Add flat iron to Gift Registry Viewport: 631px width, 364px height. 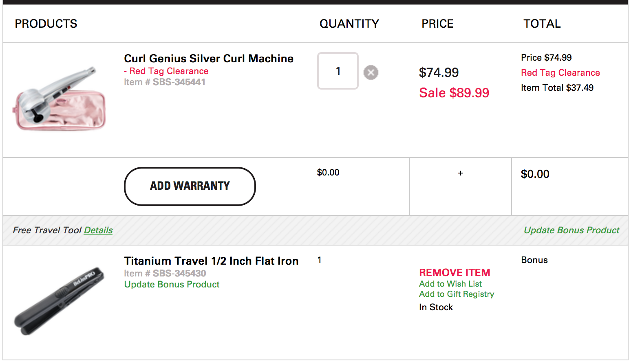point(457,294)
